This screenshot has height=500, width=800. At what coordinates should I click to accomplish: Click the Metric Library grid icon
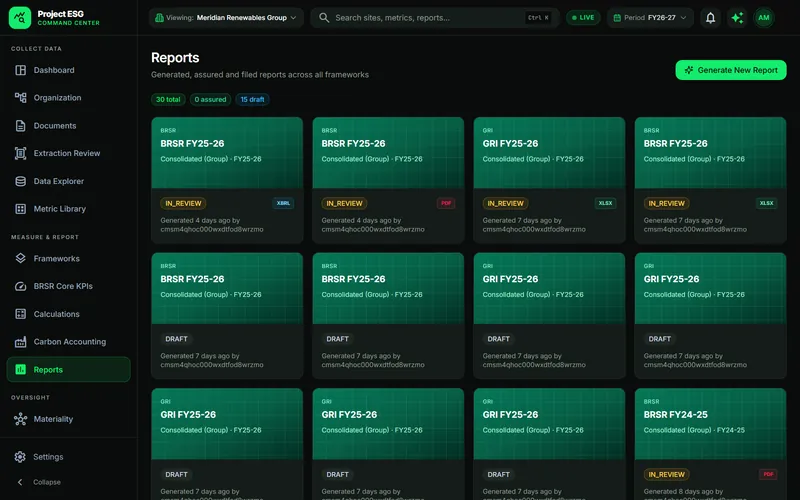[20, 209]
